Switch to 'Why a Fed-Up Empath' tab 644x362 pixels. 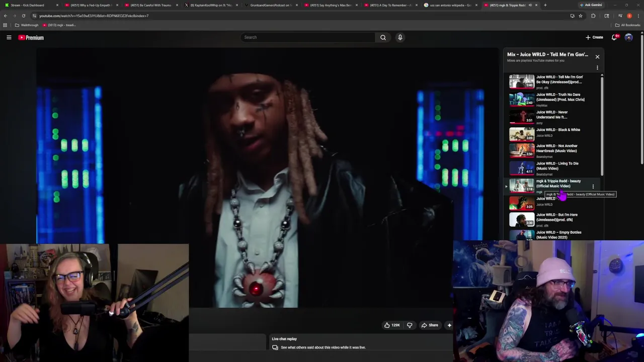click(91, 5)
